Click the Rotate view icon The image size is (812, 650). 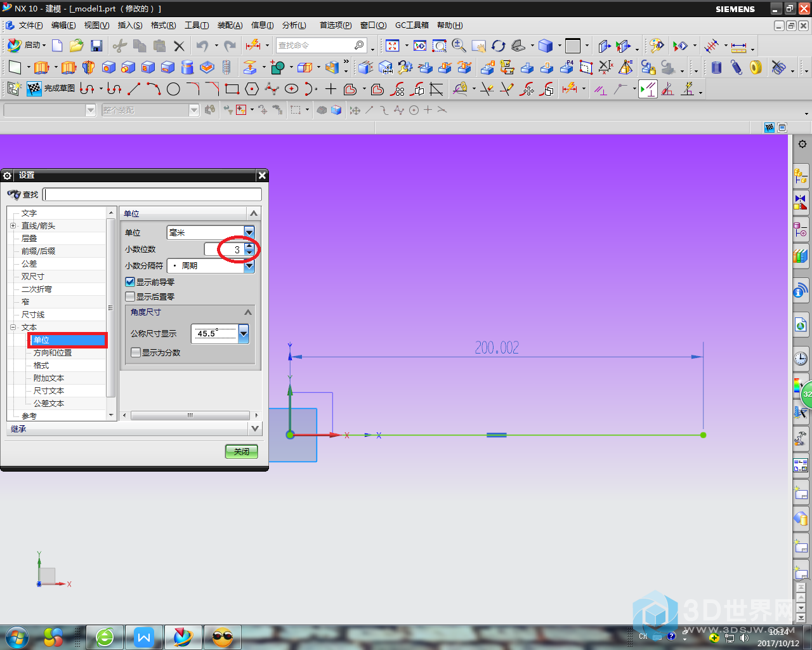[499, 46]
